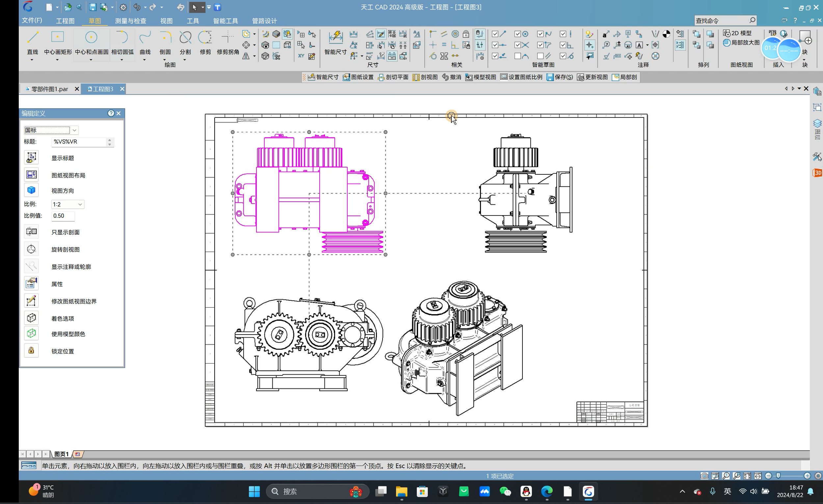Open 着色选项 shading options
The width and height of the screenshot is (823, 504).
click(x=31, y=318)
